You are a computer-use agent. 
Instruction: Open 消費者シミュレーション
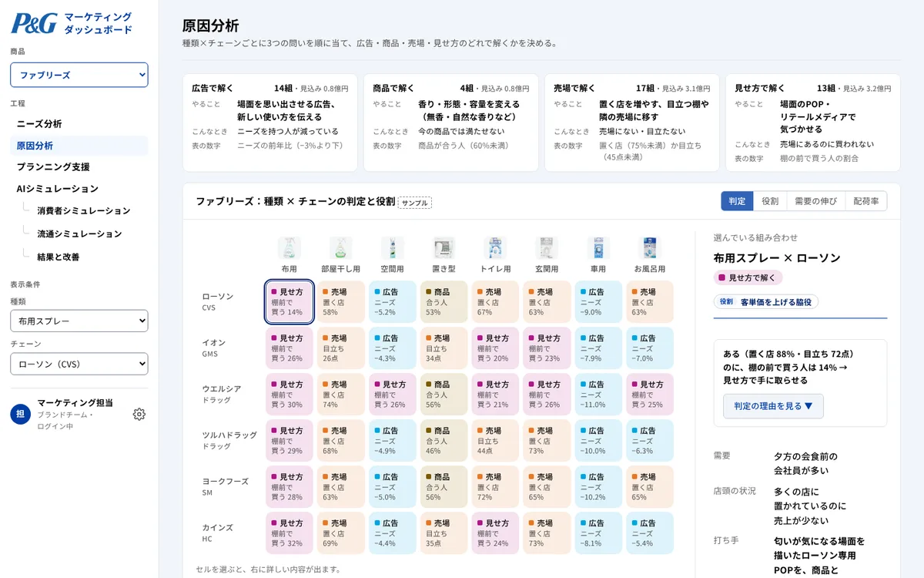84,210
